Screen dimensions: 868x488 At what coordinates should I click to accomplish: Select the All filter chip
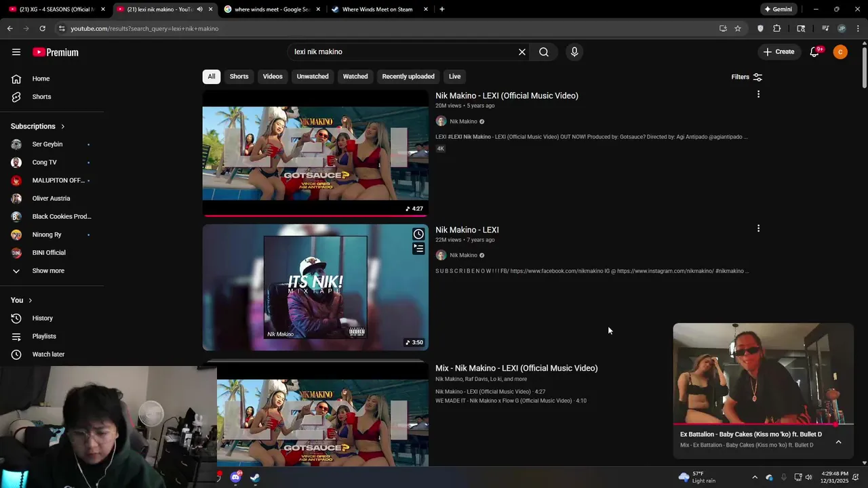[212, 77]
